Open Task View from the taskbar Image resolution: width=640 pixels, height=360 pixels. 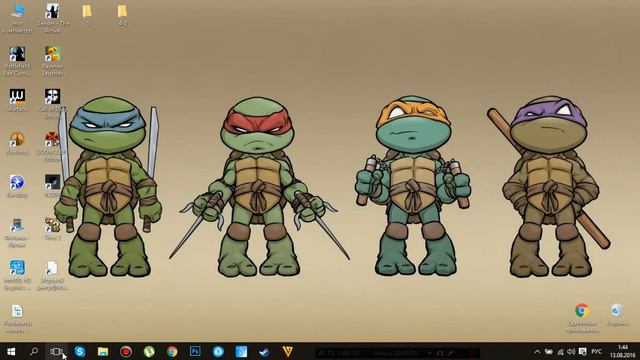tap(56, 351)
